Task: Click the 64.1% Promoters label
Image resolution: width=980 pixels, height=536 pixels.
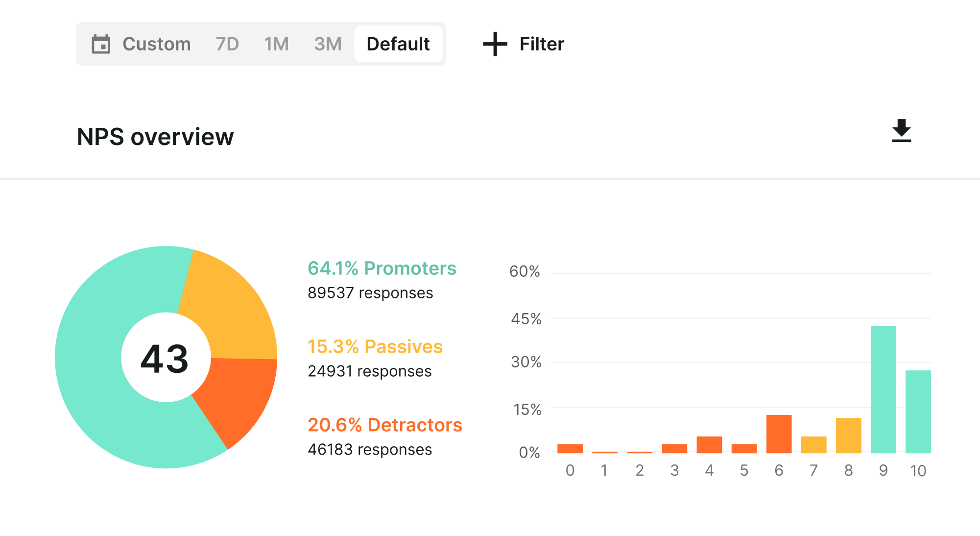Action: [x=382, y=268]
